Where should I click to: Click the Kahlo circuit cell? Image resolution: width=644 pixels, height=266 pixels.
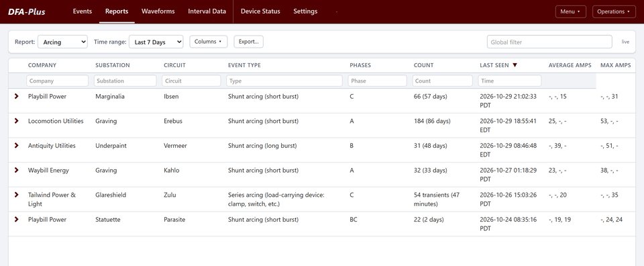tap(171, 171)
